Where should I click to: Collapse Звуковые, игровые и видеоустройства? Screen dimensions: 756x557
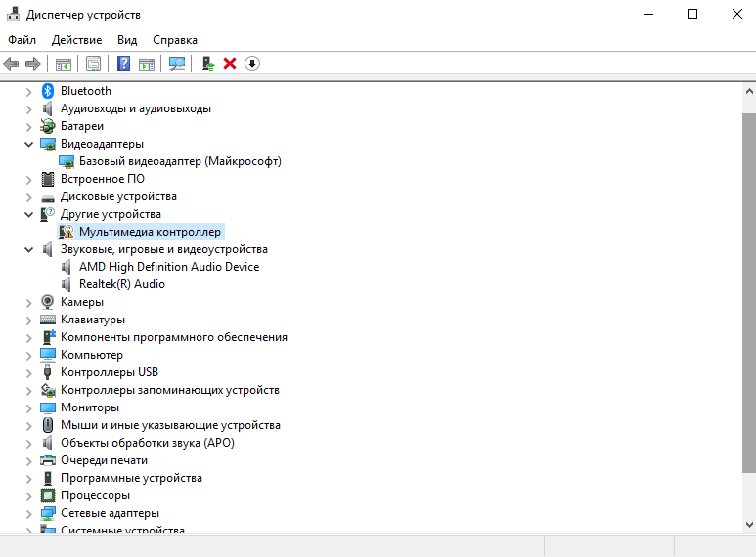[29, 249]
